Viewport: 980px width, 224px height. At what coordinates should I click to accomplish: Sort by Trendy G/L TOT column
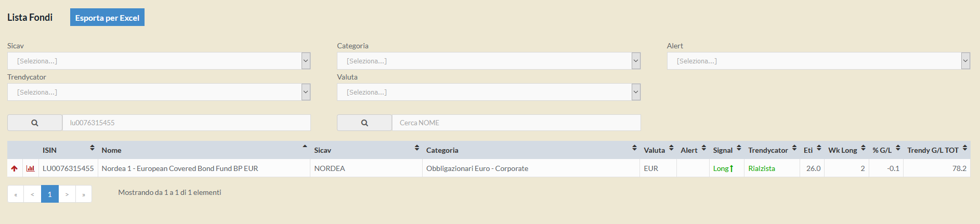(x=965, y=148)
